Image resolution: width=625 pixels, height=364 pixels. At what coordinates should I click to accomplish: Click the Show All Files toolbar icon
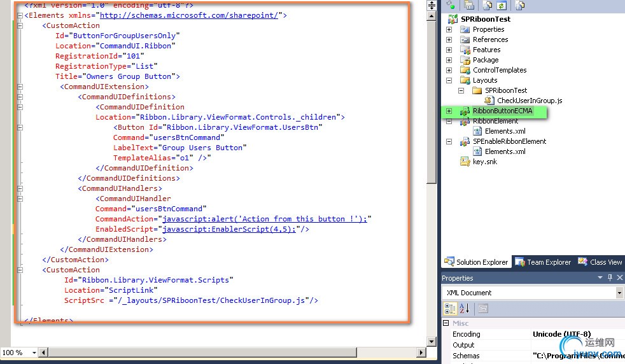click(x=487, y=5)
